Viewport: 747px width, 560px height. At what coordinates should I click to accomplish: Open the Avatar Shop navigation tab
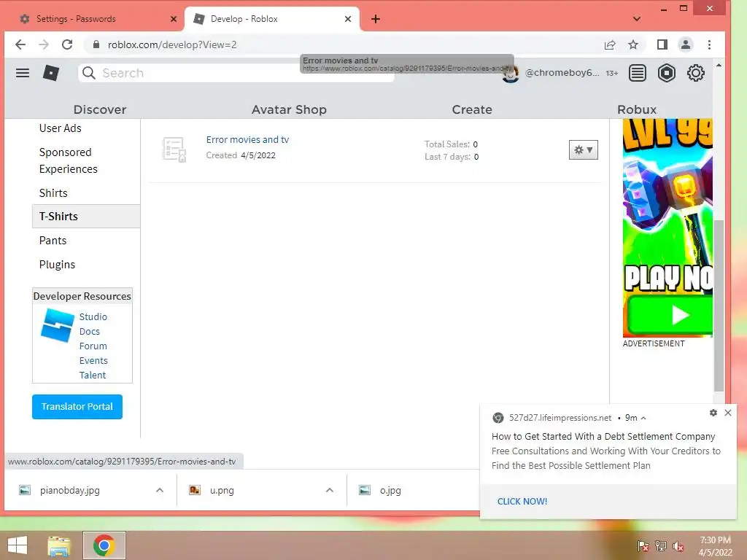click(x=289, y=109)
